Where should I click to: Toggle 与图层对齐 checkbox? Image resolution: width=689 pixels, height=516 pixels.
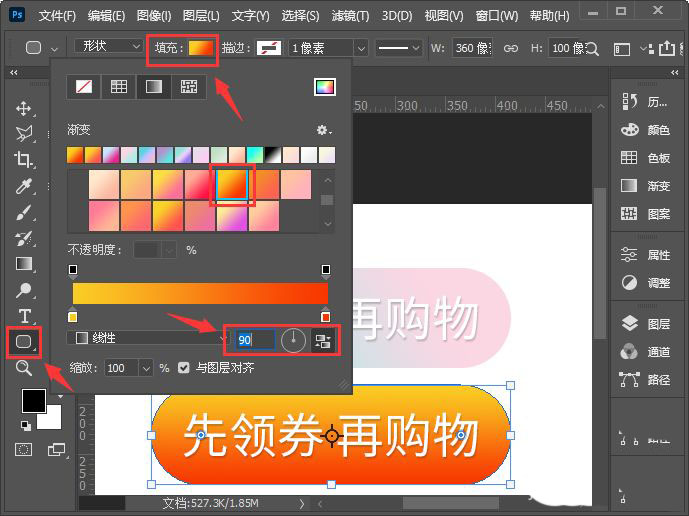coord(184,367)
